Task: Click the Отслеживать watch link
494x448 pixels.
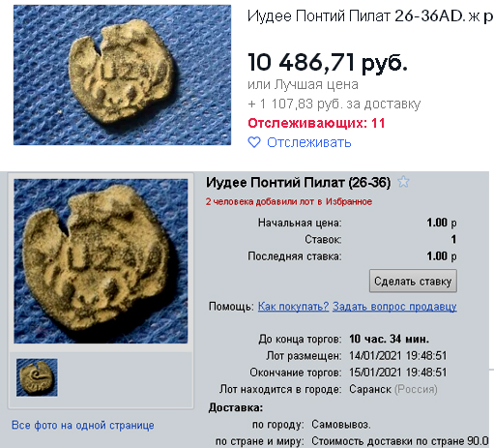Action: coord(308,142)
